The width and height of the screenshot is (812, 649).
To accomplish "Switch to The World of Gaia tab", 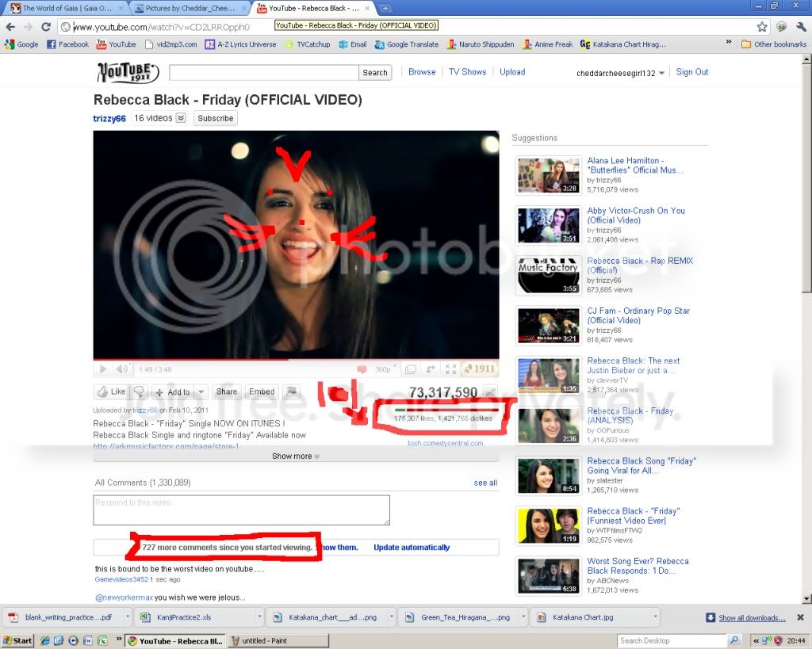I will click(x=67, y=8).
